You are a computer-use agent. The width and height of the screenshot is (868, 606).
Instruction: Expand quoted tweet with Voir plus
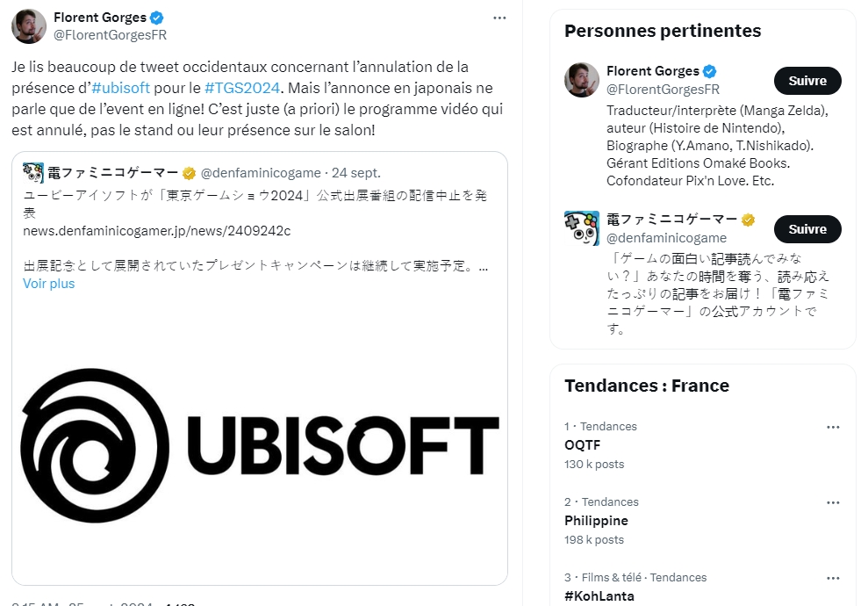pyautogui.click(x=49, y=284)
